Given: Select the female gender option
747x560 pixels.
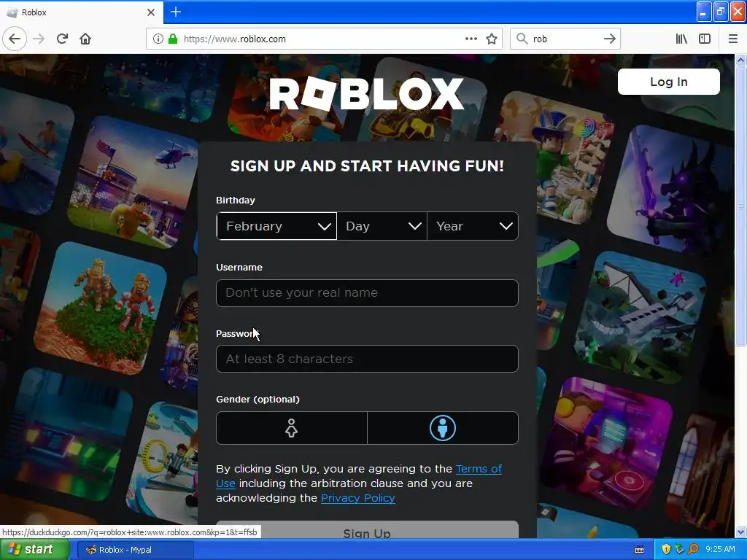Looking at the screenshot, I should click(292, 427).
